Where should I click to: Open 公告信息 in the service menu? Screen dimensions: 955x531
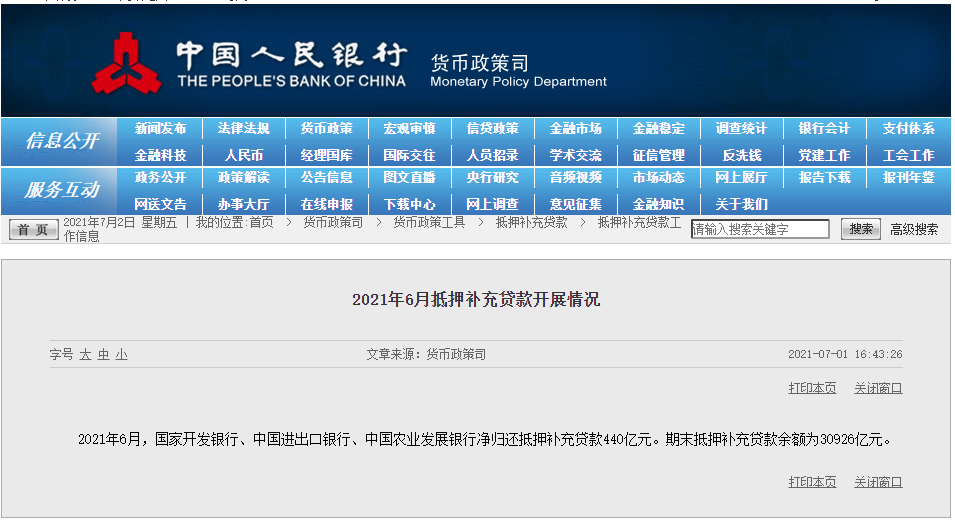(326, 178)
